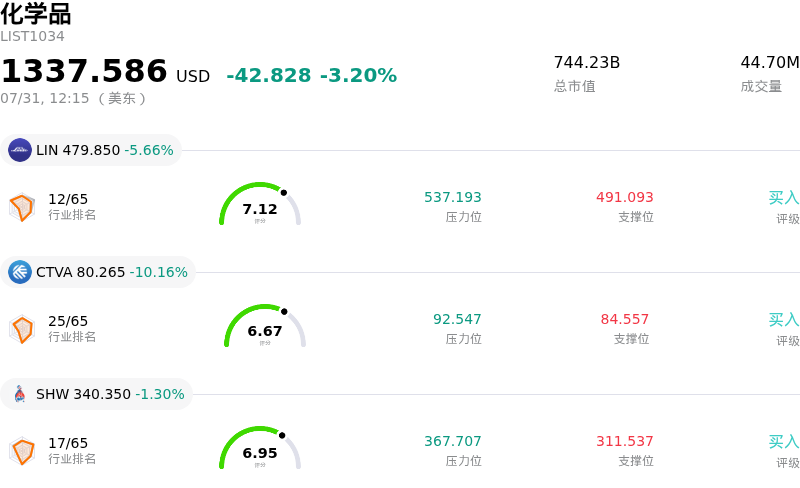Click LIN resistance level 537.193

(x=453, y=197)
